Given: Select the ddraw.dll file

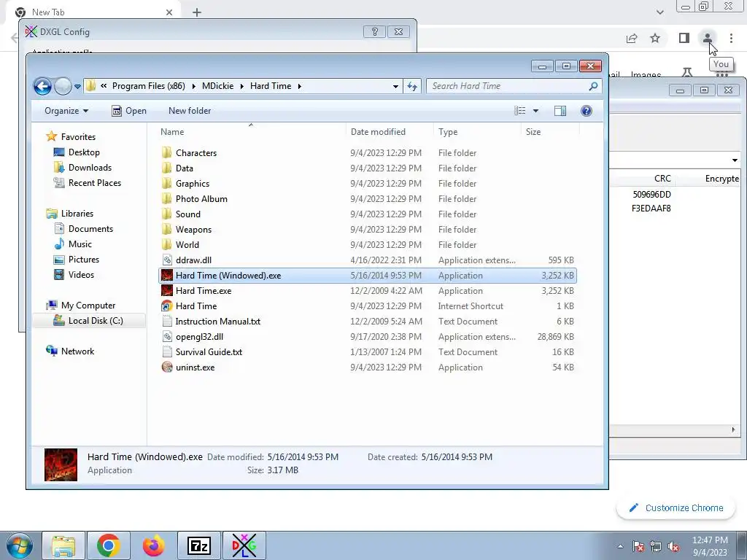Looking at the screenshot, I should pos(368,260).
